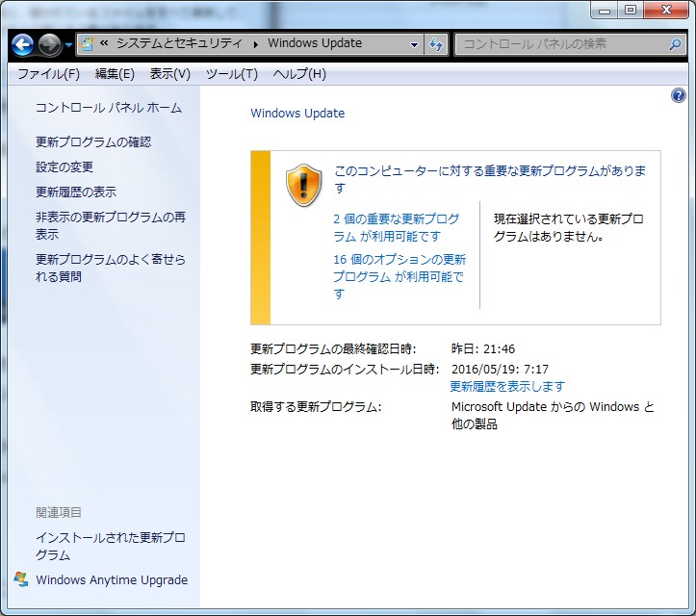Viewport: 696px width, 616px height.
Task: Click the blue help question mark icon
Action: pos(679,95)
